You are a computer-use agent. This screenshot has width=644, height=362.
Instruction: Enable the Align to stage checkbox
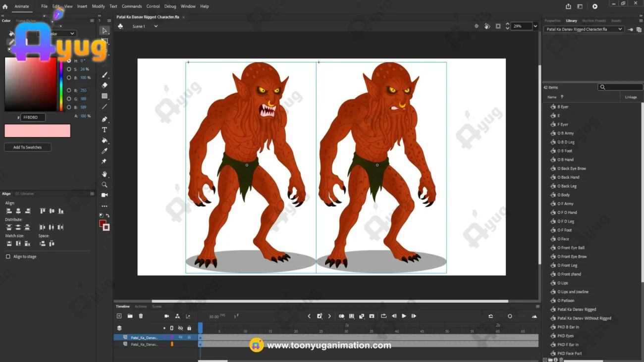(x=8, y=257)
